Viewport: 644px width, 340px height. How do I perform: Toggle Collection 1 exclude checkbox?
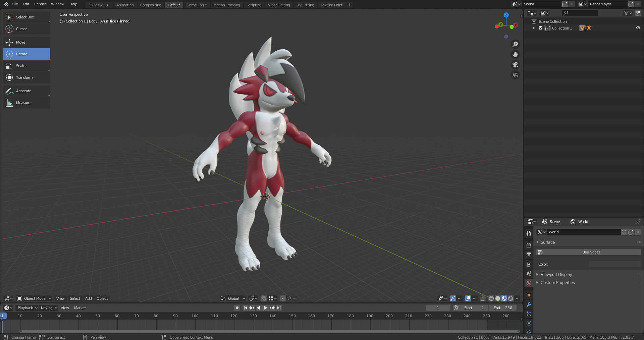541,28
